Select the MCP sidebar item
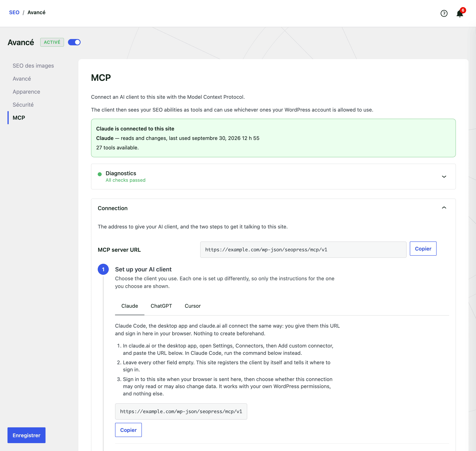The image size is (476, 451). pyautogui.click(x=19, y=117)
